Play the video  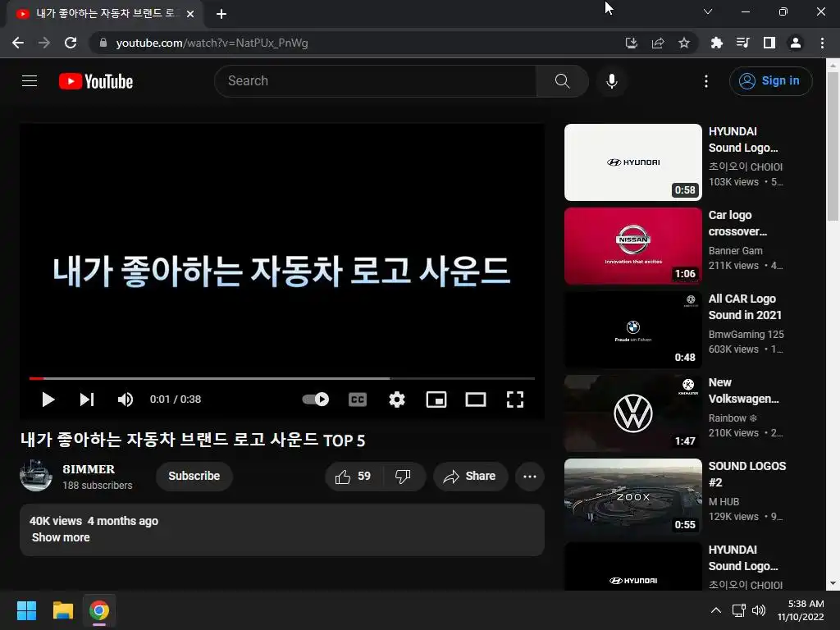coord(48,399)
